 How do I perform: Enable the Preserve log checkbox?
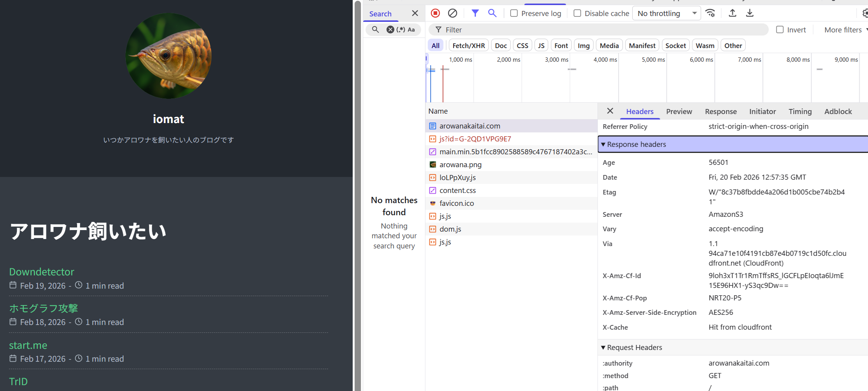[x=514, y=13]
